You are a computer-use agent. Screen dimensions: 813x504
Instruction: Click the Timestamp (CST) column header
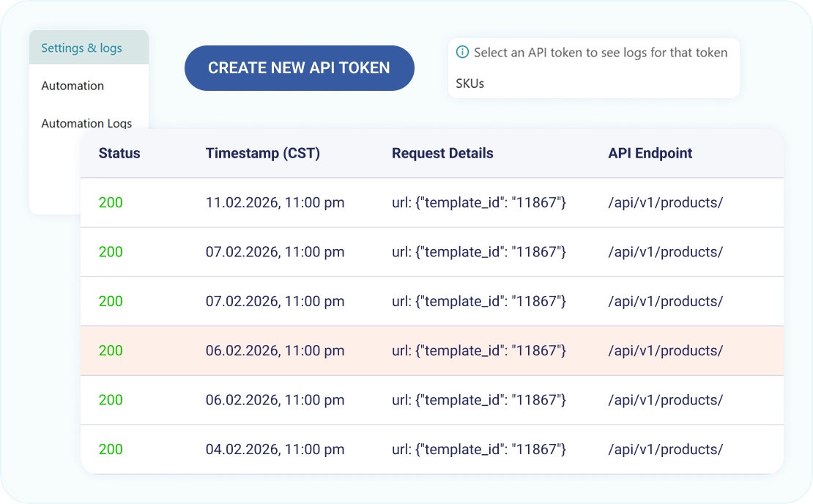pyautogui.click(x=262, y=154)
